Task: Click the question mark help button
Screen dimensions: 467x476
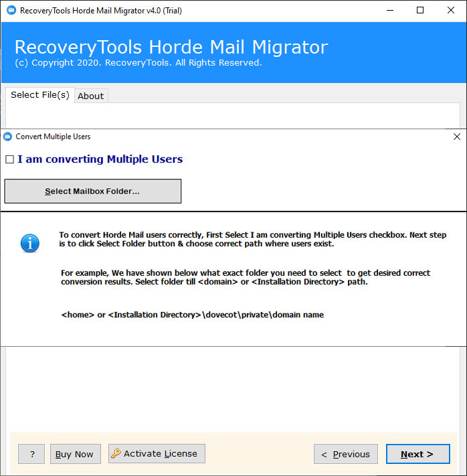Action: coord(31,454)
